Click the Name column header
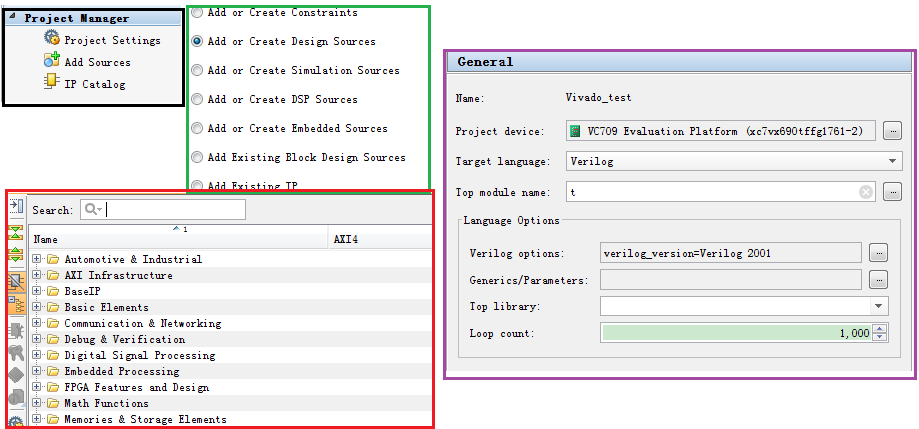 click(180, 240)
